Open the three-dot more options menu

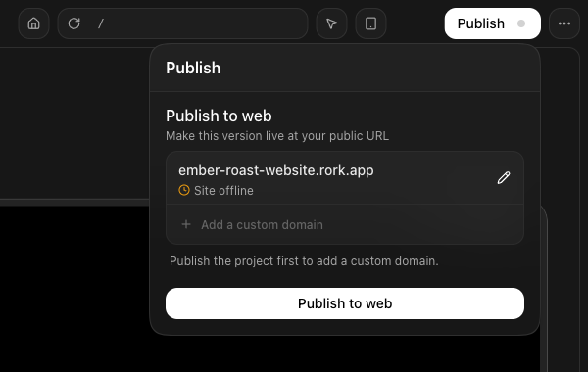pos(564,23)
